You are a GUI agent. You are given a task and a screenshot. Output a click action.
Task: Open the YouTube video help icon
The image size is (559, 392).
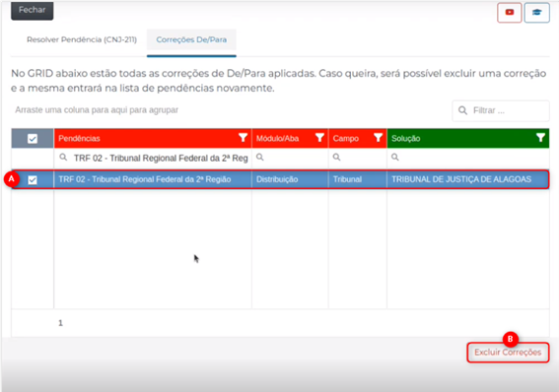(x=510, y=13)
